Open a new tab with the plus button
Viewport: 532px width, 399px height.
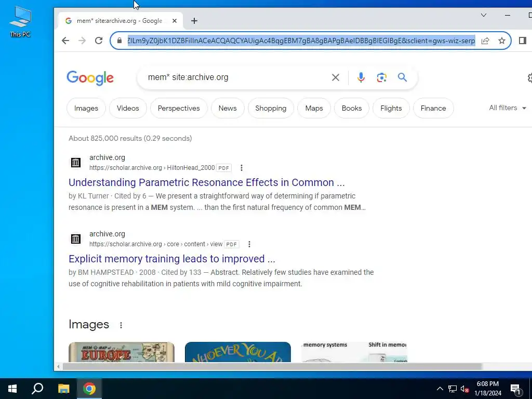194,21
